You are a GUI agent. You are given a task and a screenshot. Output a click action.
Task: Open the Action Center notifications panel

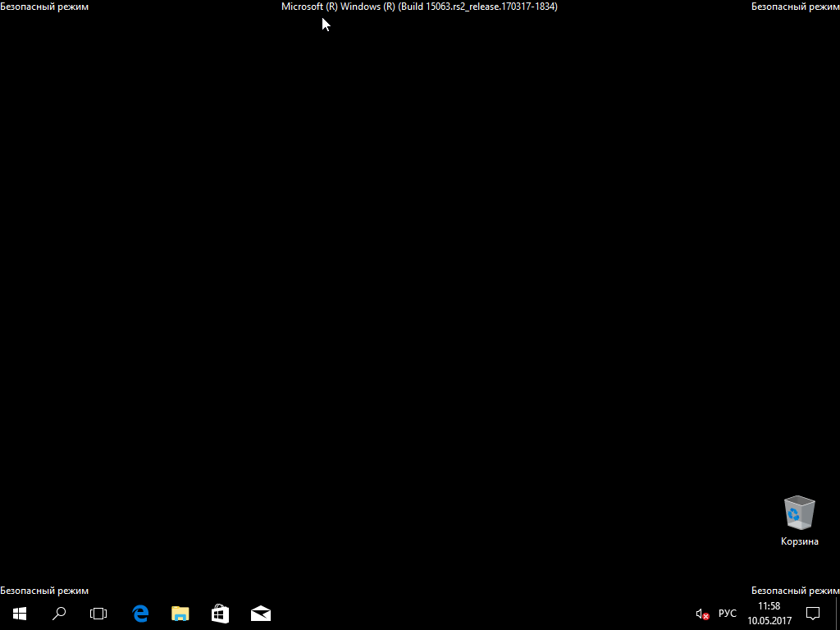tap(813, 613)
